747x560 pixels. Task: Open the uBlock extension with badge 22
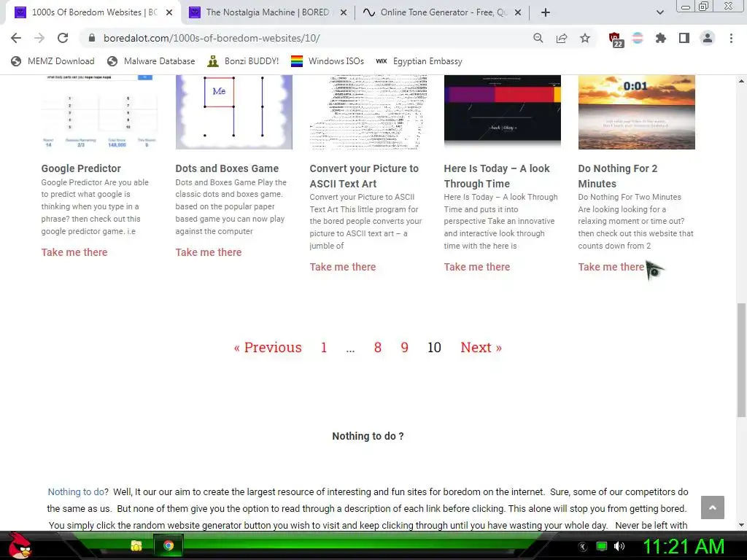coord(615,39)
